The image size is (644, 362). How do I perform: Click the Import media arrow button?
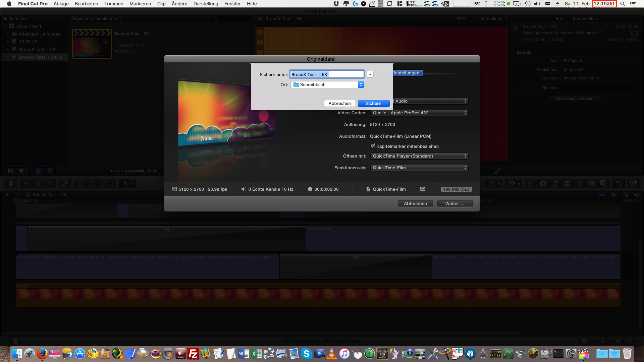pos(11,184)
